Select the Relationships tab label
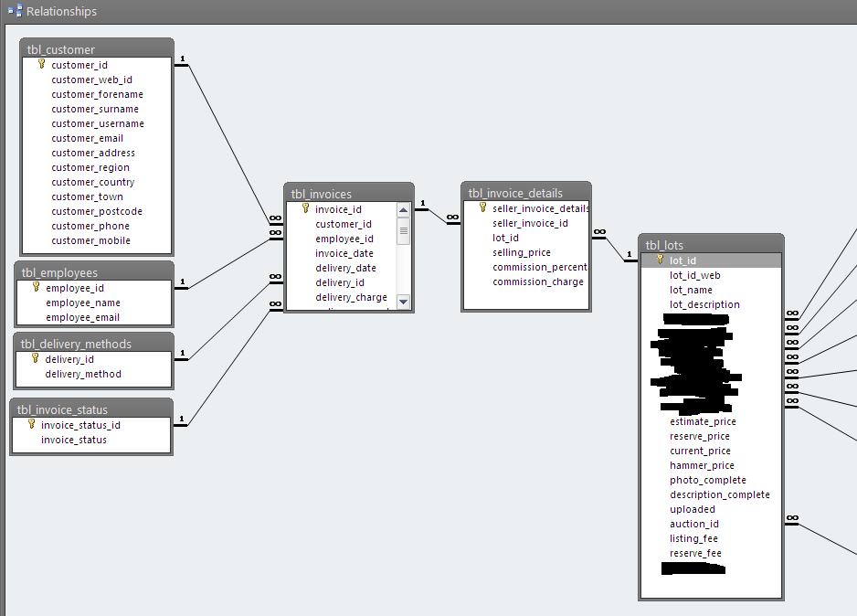The width and height of the screenshot is (857, 616). pyautogui.click(x=61, y=12)
